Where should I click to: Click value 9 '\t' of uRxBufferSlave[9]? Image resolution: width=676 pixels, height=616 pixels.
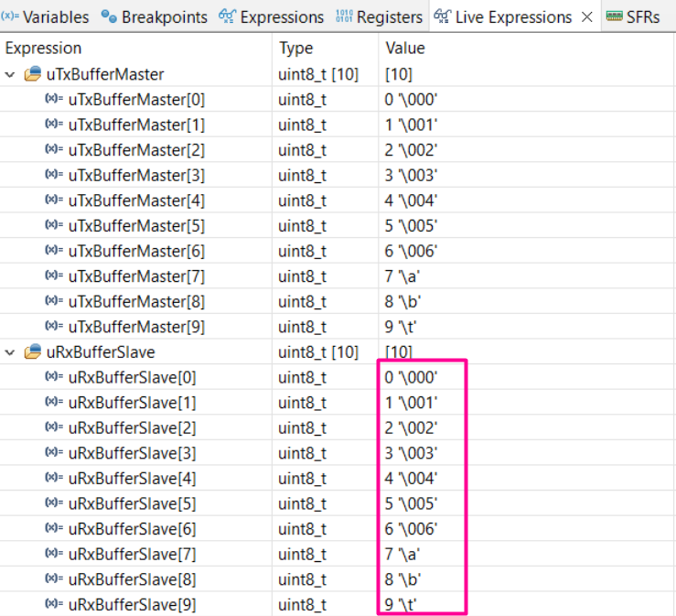[400, 605]
